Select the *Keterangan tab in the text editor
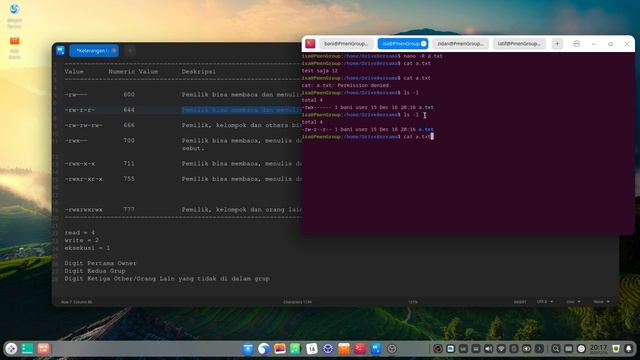This screenshot has height=360, width=640. 94,51
